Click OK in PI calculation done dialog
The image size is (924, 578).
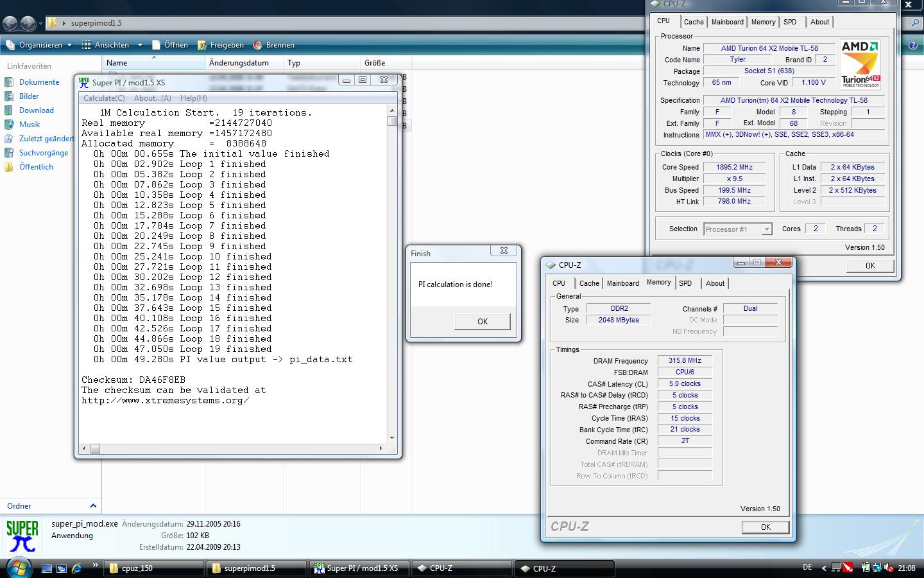point(483,322)
